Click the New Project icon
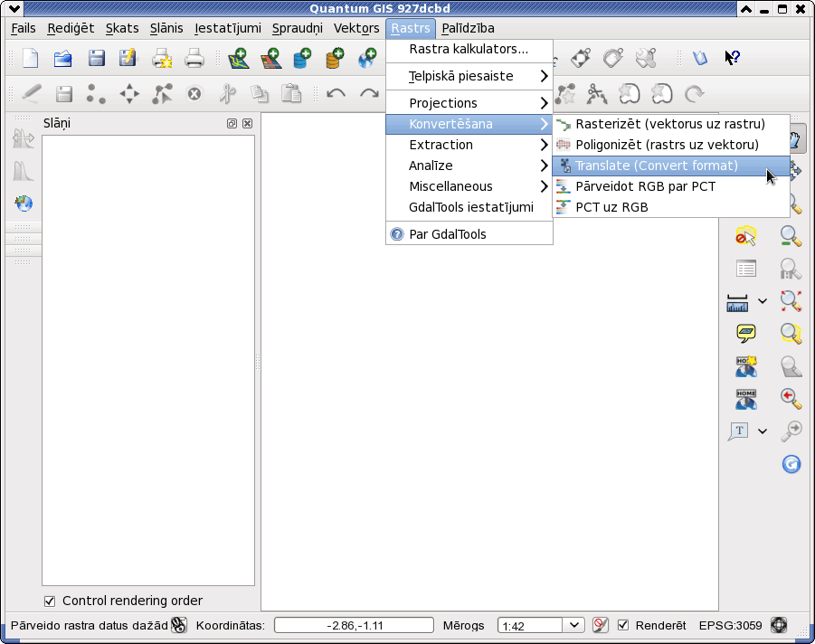815x644 pixels. point(31,58)
